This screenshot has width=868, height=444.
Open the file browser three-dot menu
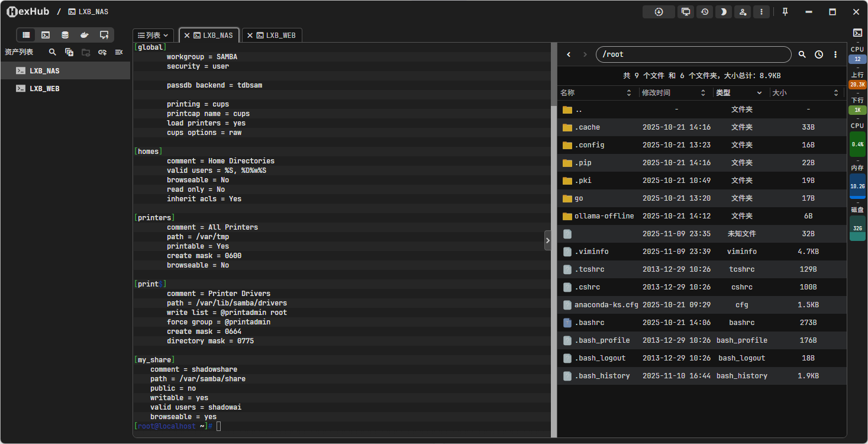(835, 54)
